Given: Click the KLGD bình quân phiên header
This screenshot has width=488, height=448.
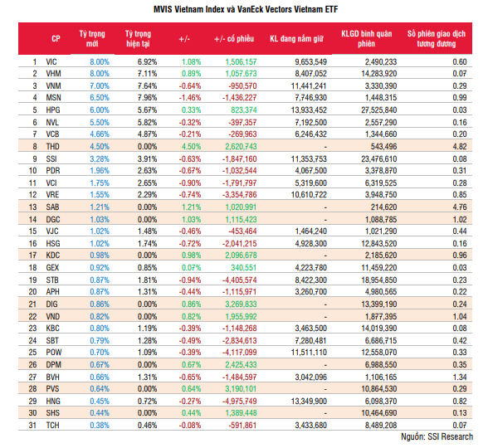Looking at the screenshot, I should point(367,38).
